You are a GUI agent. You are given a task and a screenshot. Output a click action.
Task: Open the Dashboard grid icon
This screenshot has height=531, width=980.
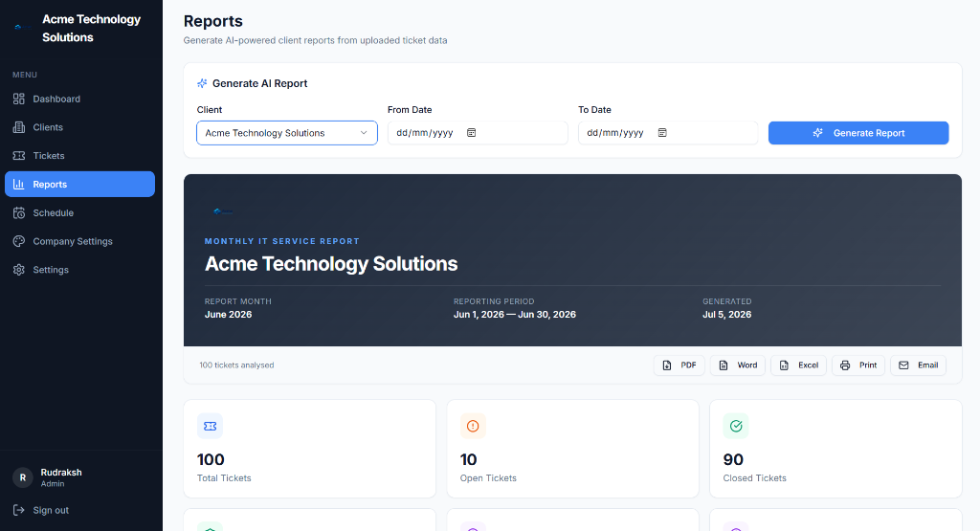tap(19, 99)
